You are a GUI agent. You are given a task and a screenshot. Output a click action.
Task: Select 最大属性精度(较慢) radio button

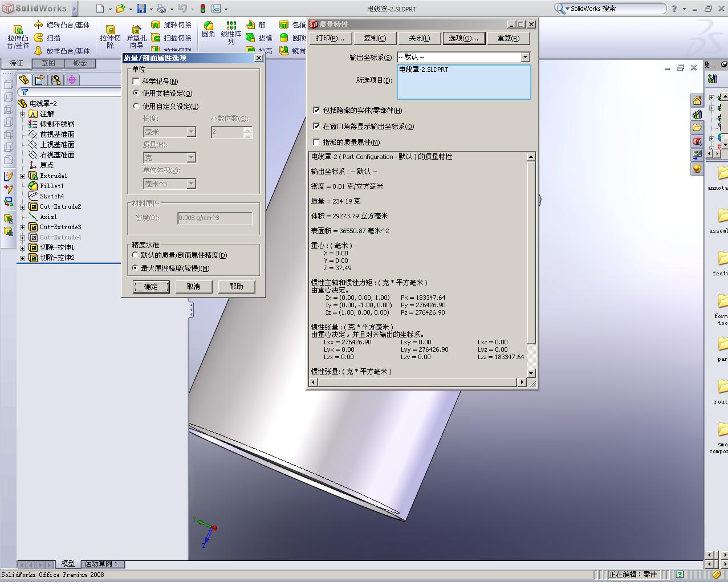136,268
